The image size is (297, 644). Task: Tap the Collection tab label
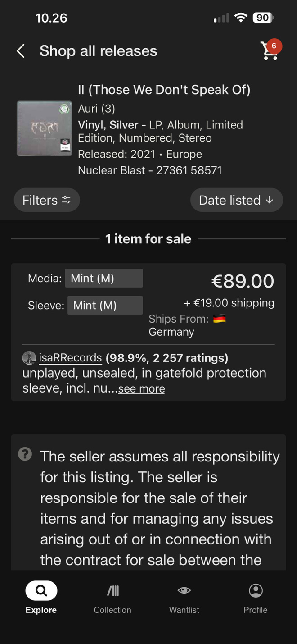click(112, 610)
